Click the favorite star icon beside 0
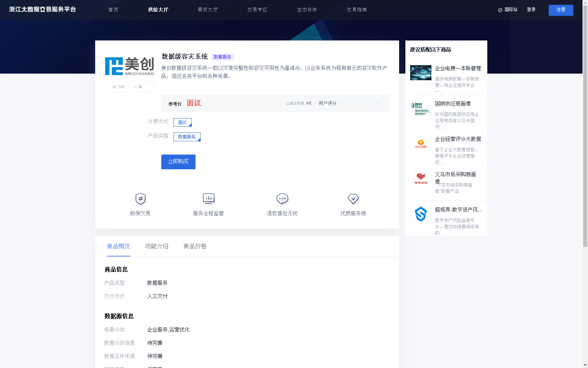Viewport: 588px width, 368px height. tap(136, 87)
